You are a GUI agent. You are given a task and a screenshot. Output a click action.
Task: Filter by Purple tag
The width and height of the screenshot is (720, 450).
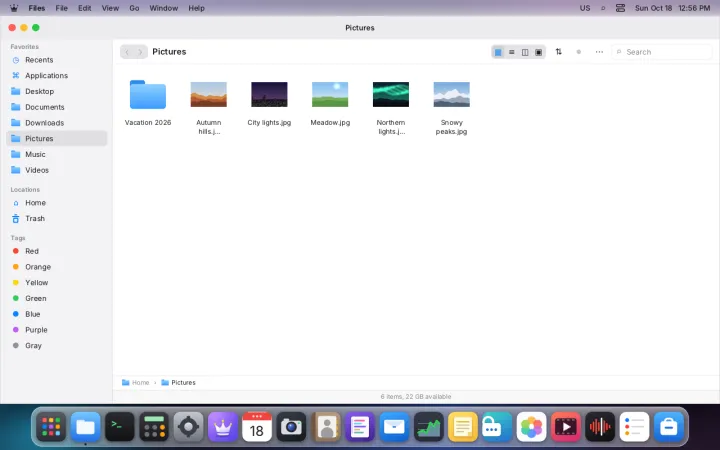pos(56,330)
